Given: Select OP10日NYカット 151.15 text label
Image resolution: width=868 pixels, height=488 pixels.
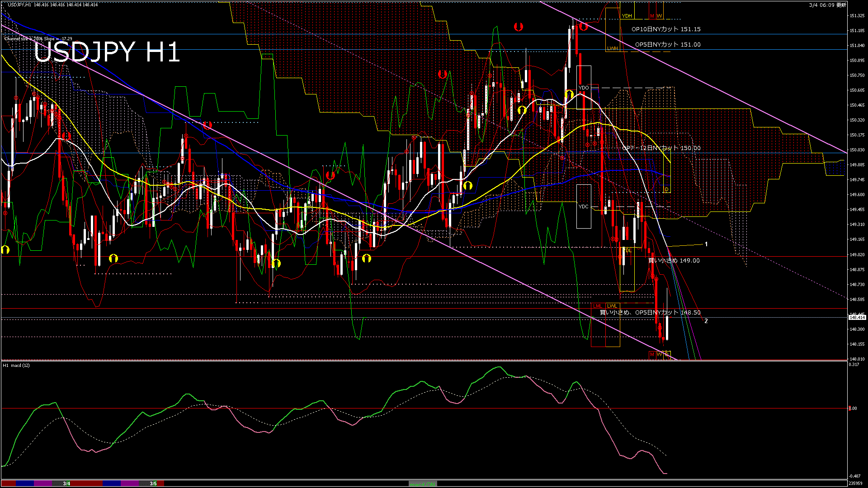Looking at the screenshot, I should point(666,29).
